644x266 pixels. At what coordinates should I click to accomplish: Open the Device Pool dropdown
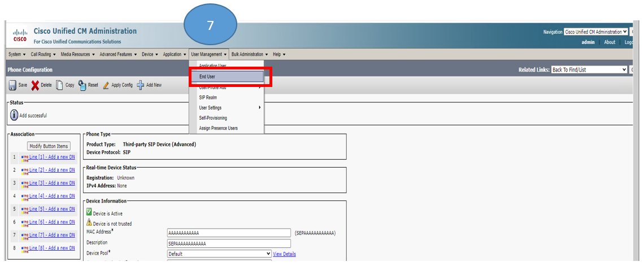click(x=219, y=254)
